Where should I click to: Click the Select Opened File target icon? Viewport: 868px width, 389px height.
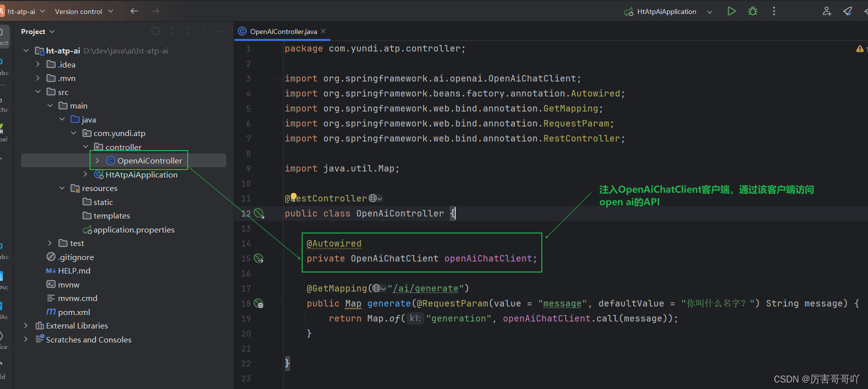(x=156, y=31)
